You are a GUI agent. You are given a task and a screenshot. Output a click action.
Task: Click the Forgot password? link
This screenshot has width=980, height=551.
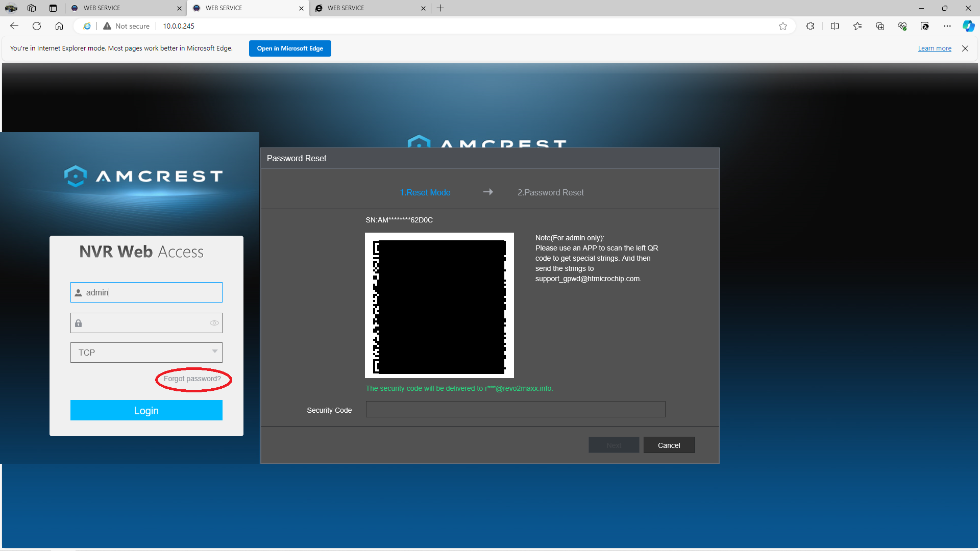(192, 379)
